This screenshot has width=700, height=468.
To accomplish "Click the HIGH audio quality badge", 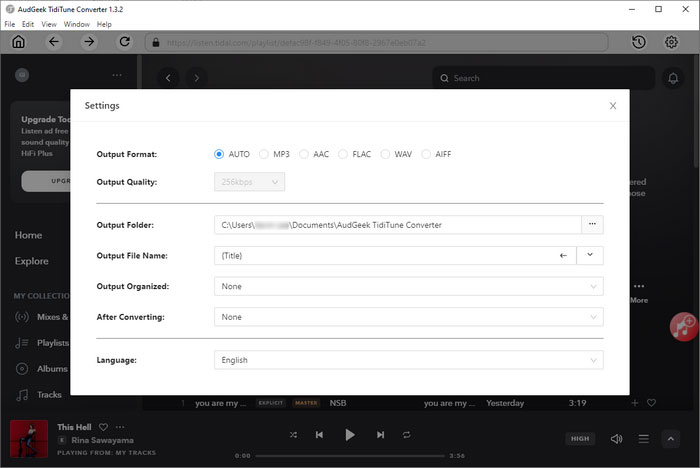I will 580,439.
